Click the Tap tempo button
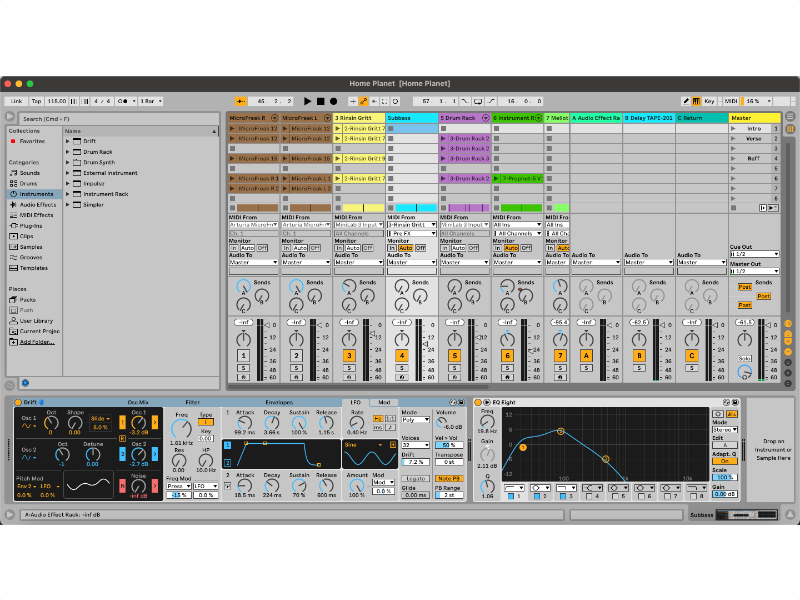 [36, 101]
